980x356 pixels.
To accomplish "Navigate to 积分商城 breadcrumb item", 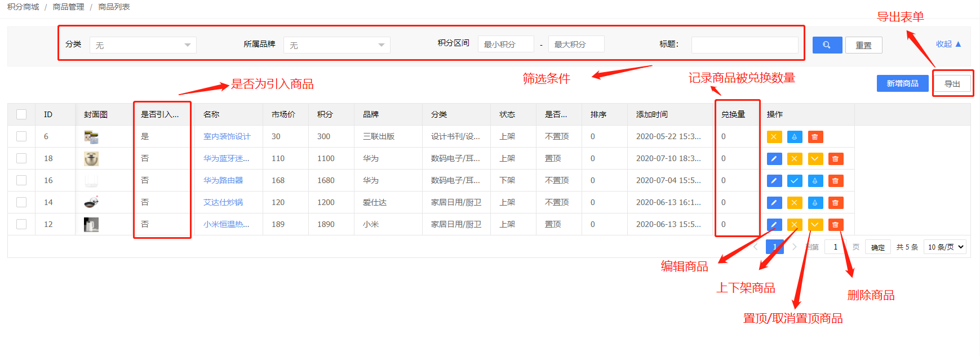I will (23, 7).
